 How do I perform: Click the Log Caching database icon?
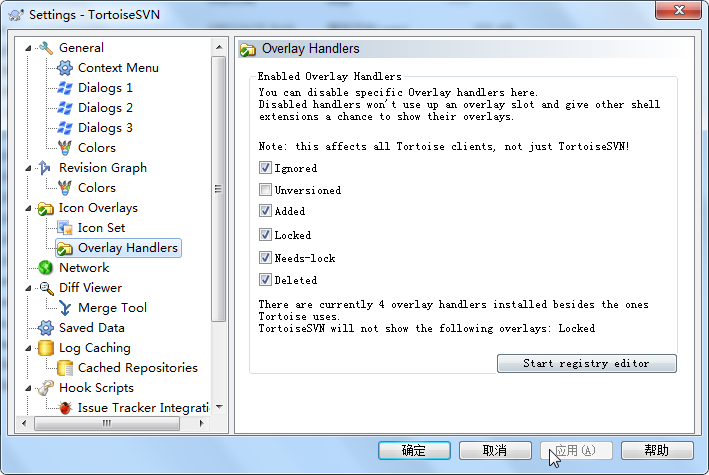point(46,348)
